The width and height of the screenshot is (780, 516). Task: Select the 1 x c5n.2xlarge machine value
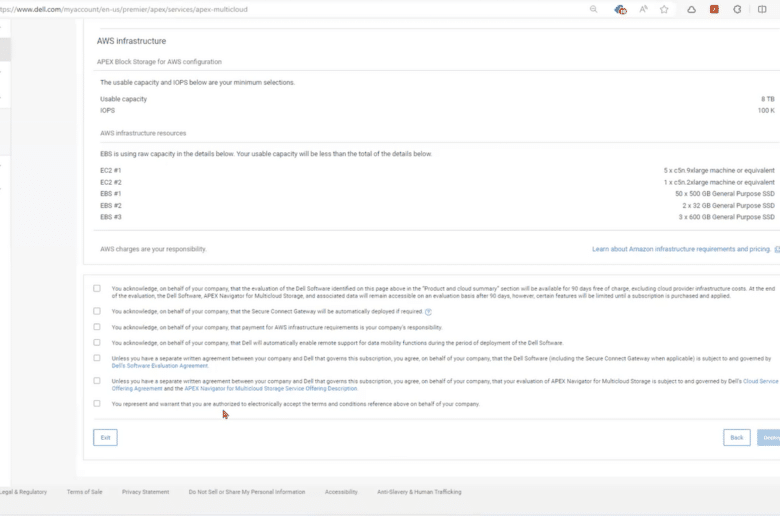(x=719, y=182)
